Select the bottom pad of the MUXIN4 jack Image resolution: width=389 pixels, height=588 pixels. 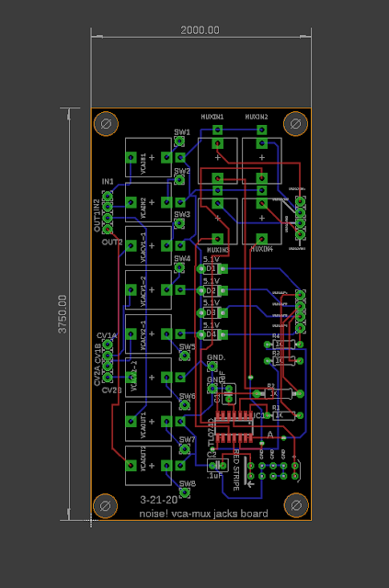262,239
